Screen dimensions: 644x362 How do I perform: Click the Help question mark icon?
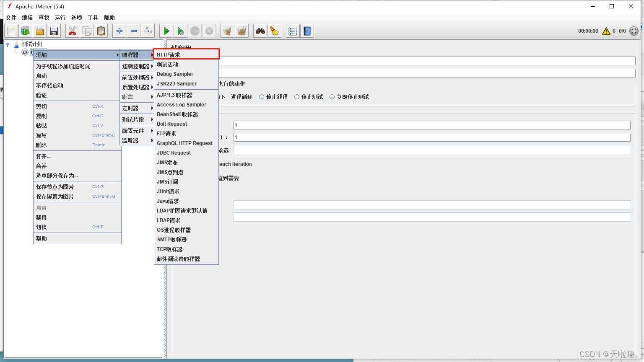pyautogui.click(x=307, y=31)
